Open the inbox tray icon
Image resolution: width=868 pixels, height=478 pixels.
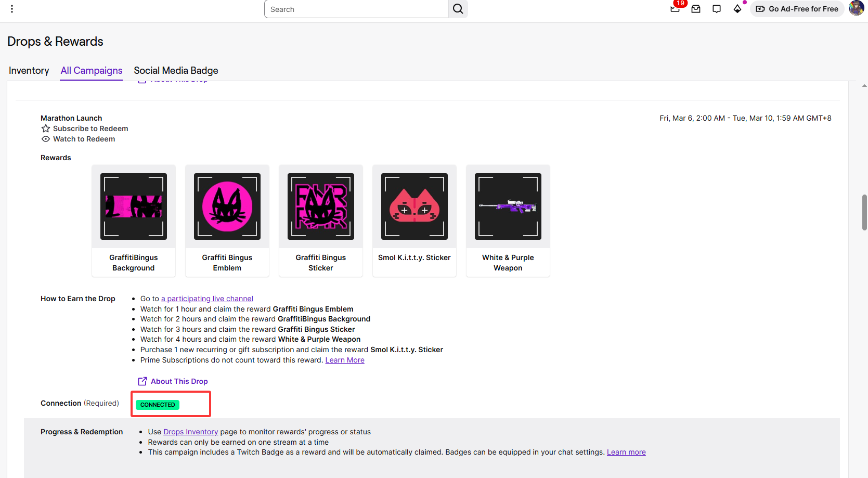(696, 9)
